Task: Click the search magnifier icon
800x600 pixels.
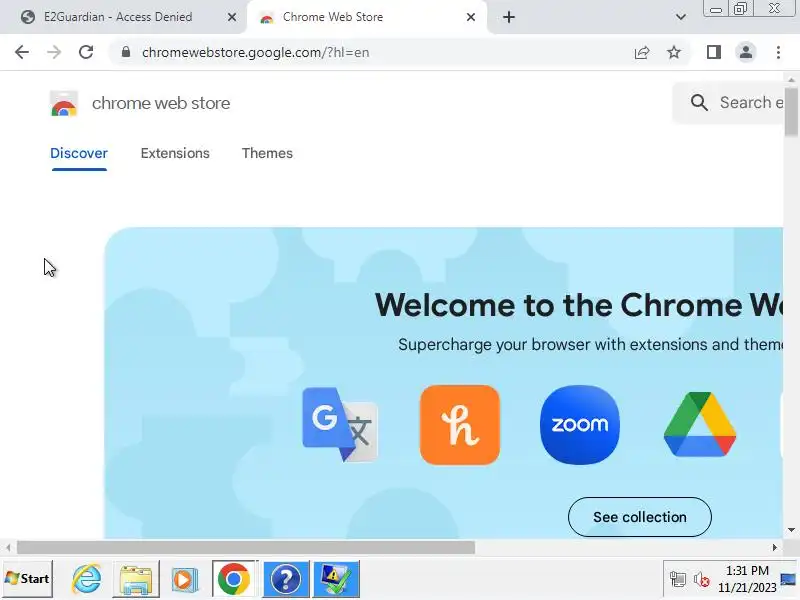Action: click(x=699, y=103)
